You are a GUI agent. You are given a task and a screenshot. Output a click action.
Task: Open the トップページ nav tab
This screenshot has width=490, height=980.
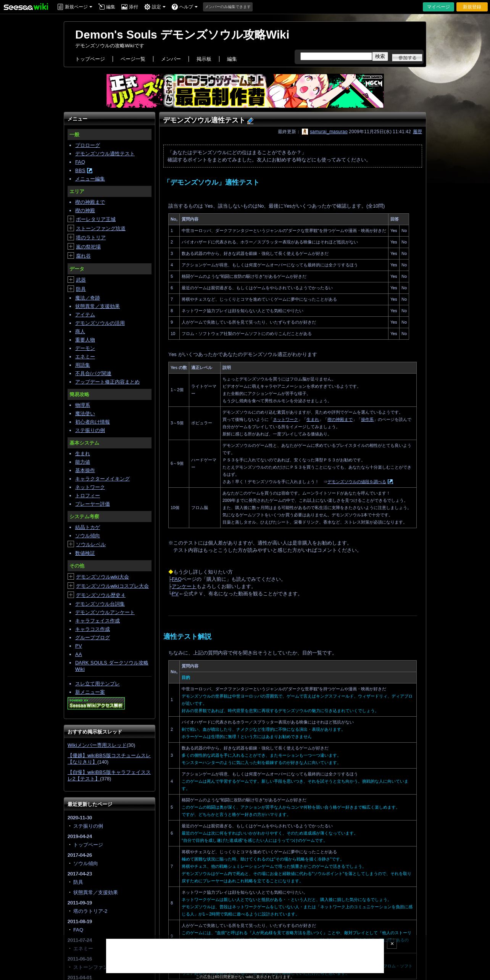tap(90, 59)
